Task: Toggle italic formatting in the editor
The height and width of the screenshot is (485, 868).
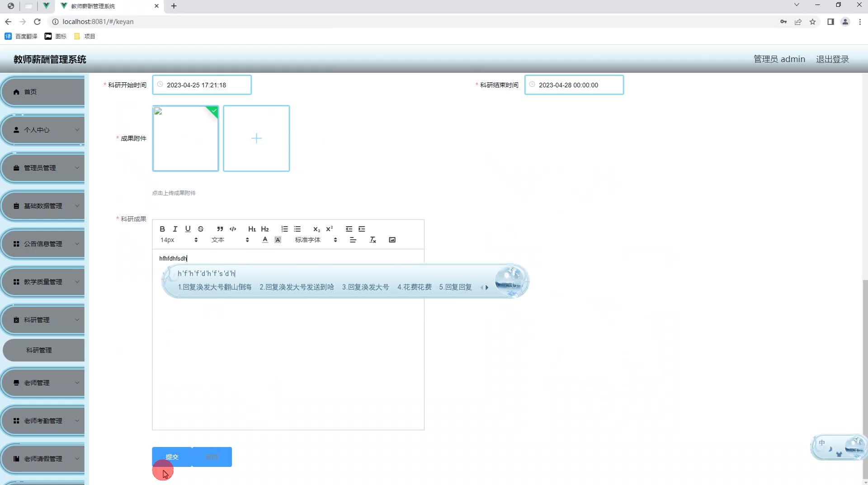Action: click(x=175, y=229)
